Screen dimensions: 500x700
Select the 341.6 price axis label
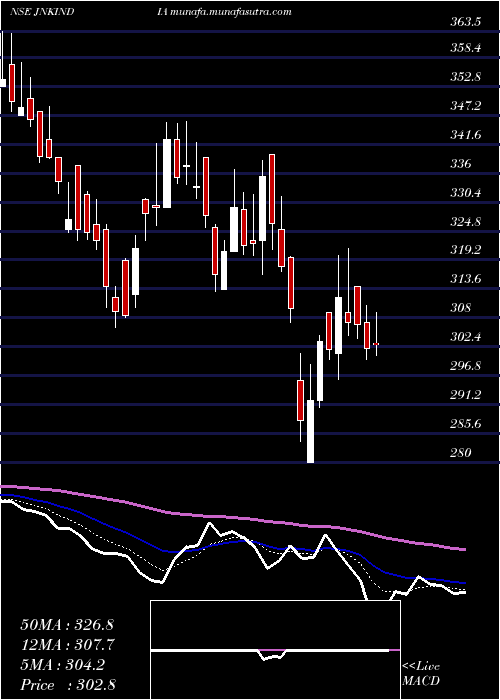tap(465, 135)
